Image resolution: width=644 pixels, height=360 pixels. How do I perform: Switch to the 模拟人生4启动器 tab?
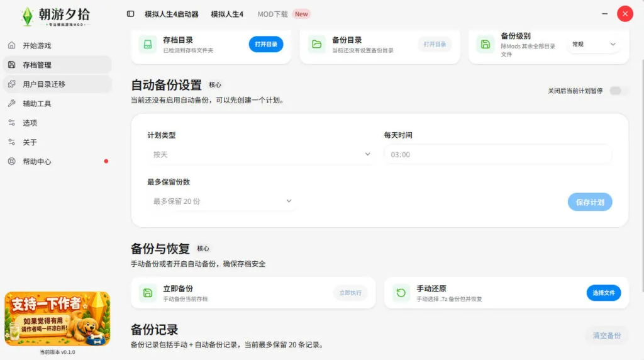(171, 14)
